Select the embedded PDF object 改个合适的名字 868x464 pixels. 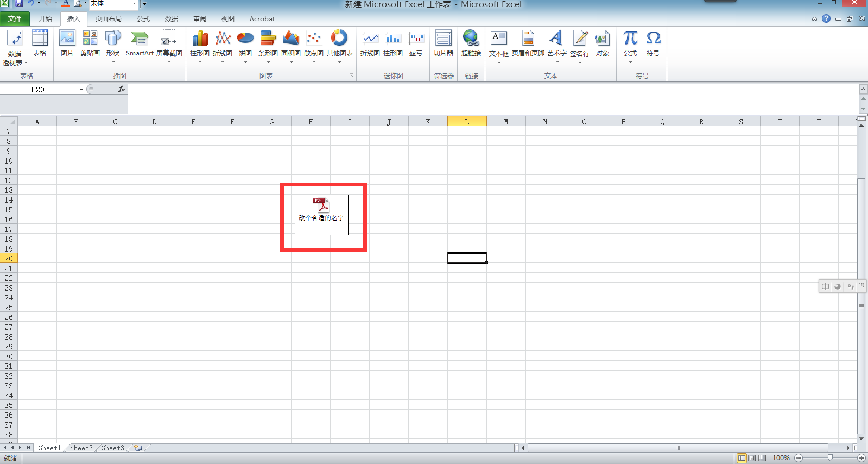(321, 215)
